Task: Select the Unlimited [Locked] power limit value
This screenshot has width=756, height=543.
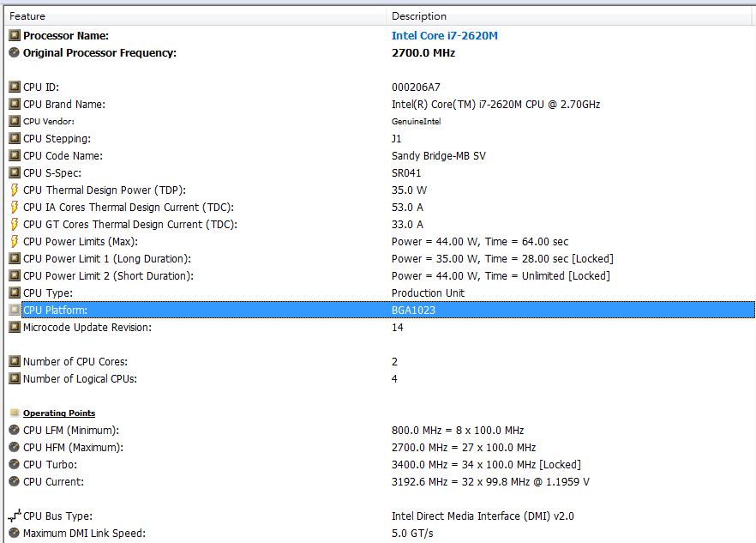Action: [x=501, y=275]
